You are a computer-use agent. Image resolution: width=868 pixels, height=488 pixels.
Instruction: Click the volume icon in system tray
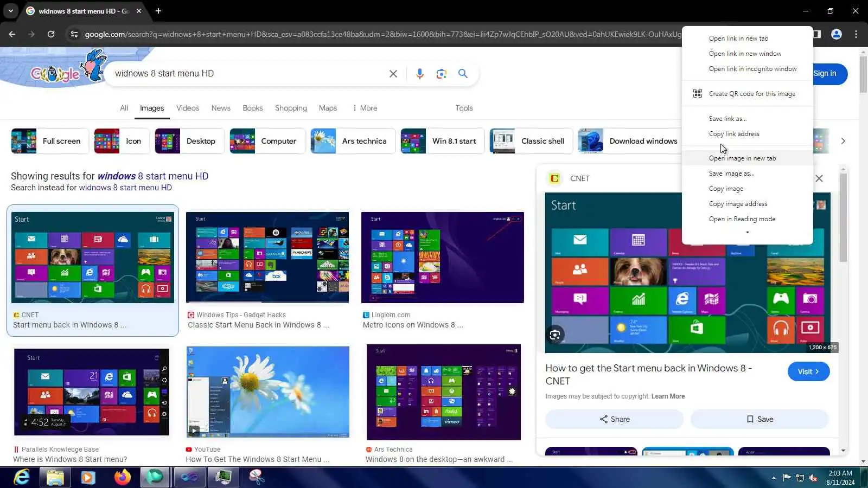coord(813,478)
